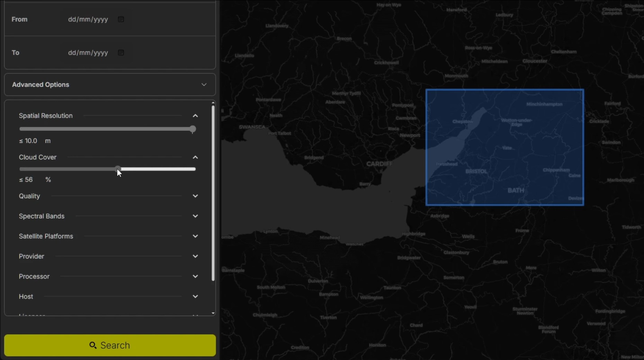The width and height of the screenshot is (644, 360).
Task: Click the Wells label on the map
Action: (468, 236)
